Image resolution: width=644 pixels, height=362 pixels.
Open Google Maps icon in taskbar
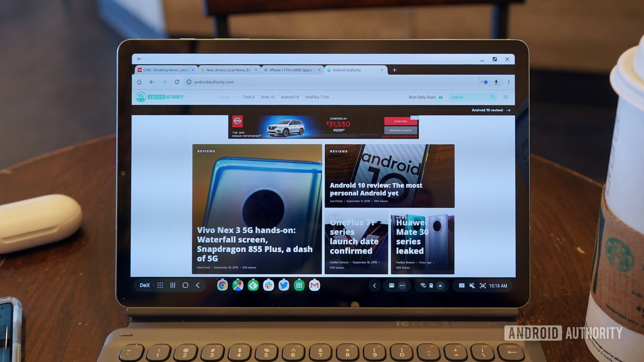(237, 285)
